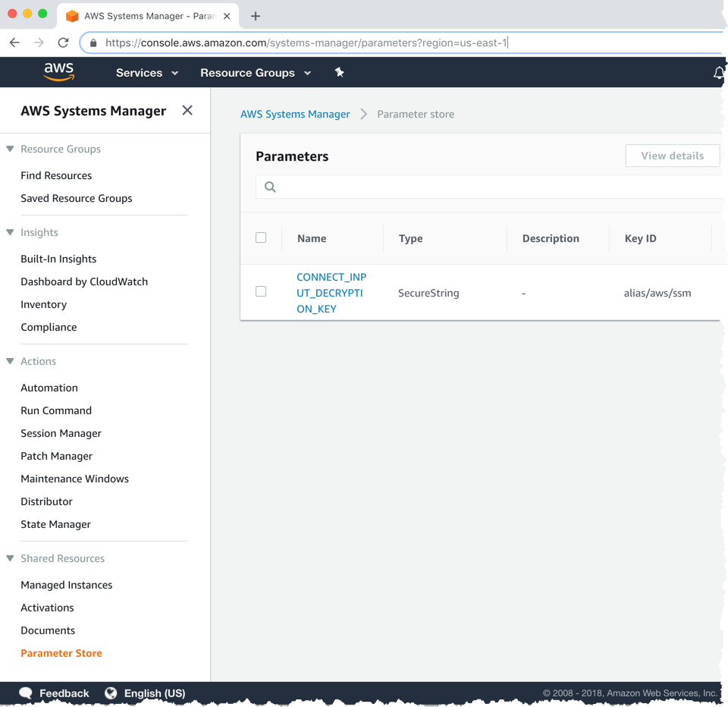Collapse the Insights sidebar section
This screenshot has width=728, height=707.
[x=10, y=232]
